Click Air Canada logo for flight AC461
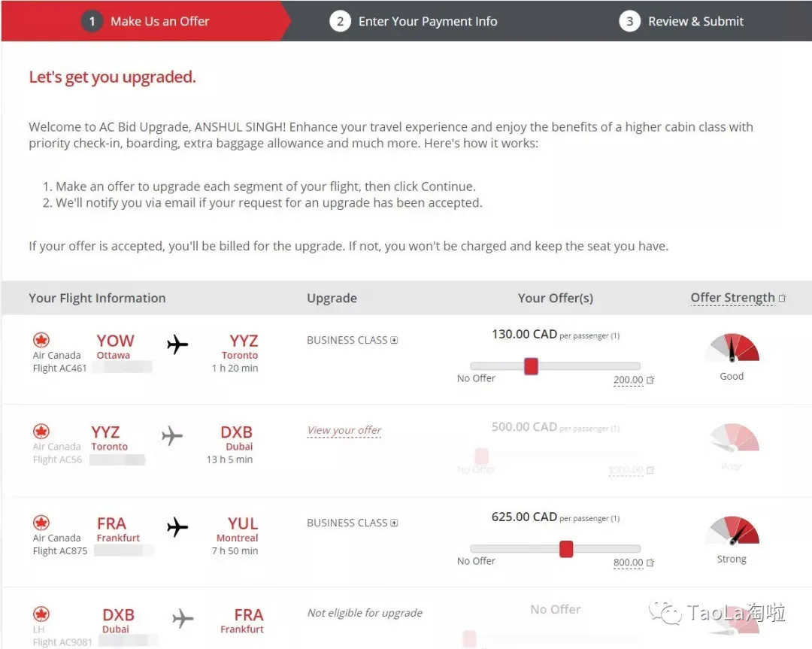 click(41, 341)
